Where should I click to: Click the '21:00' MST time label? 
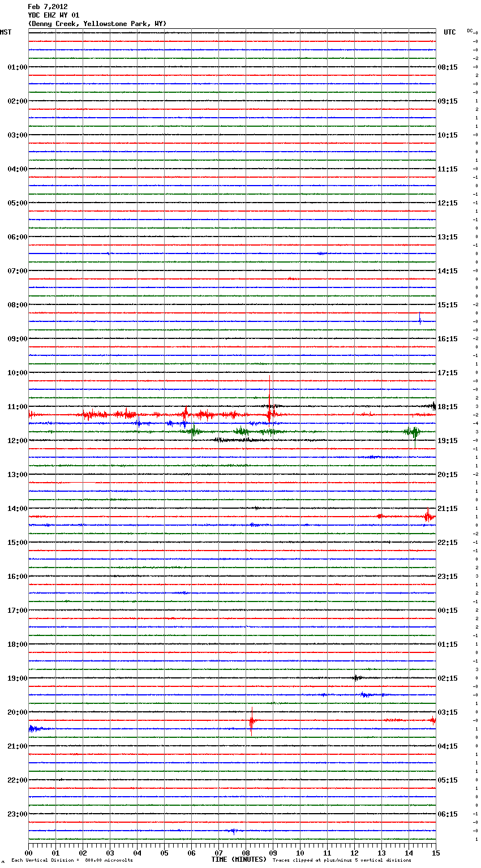coord(17,746)
